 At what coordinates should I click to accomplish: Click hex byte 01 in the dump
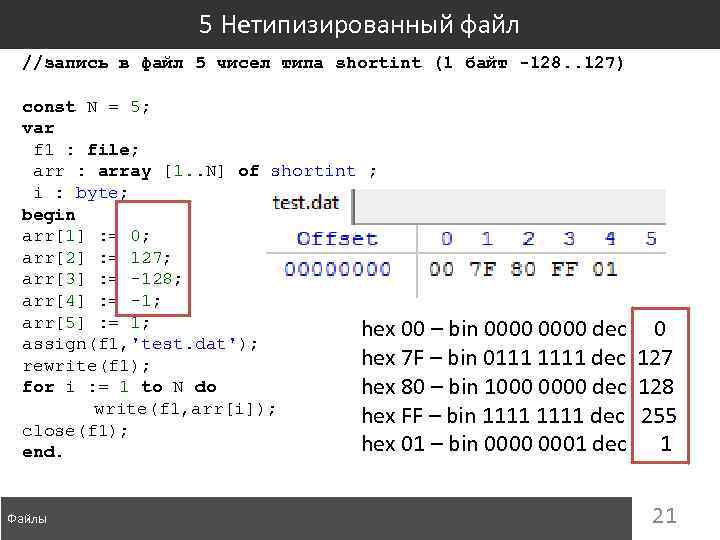pyautogui.click(x=605, y=269)
